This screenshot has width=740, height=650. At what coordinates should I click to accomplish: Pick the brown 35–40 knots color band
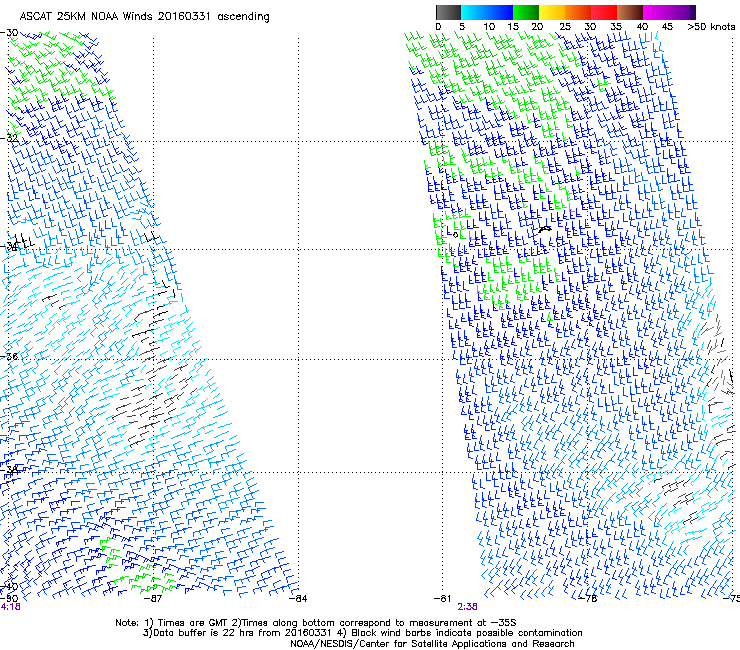(x=630, y=12)
